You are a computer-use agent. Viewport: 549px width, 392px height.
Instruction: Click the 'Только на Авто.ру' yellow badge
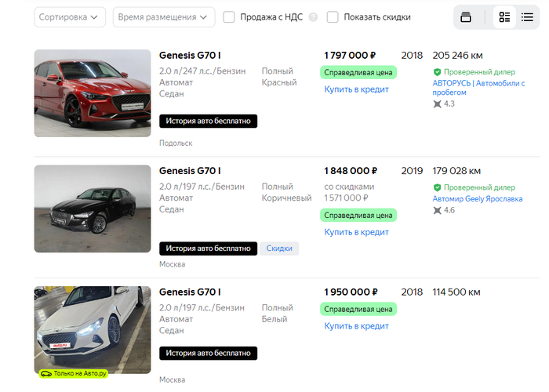73,373
